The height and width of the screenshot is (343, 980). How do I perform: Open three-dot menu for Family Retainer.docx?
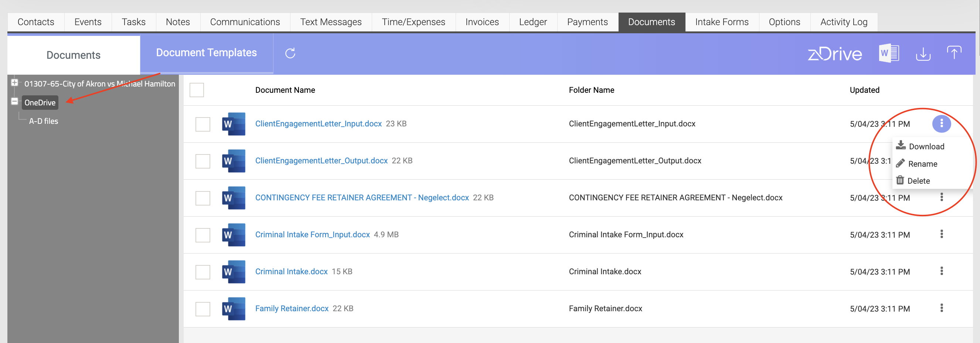click(942, 308)
